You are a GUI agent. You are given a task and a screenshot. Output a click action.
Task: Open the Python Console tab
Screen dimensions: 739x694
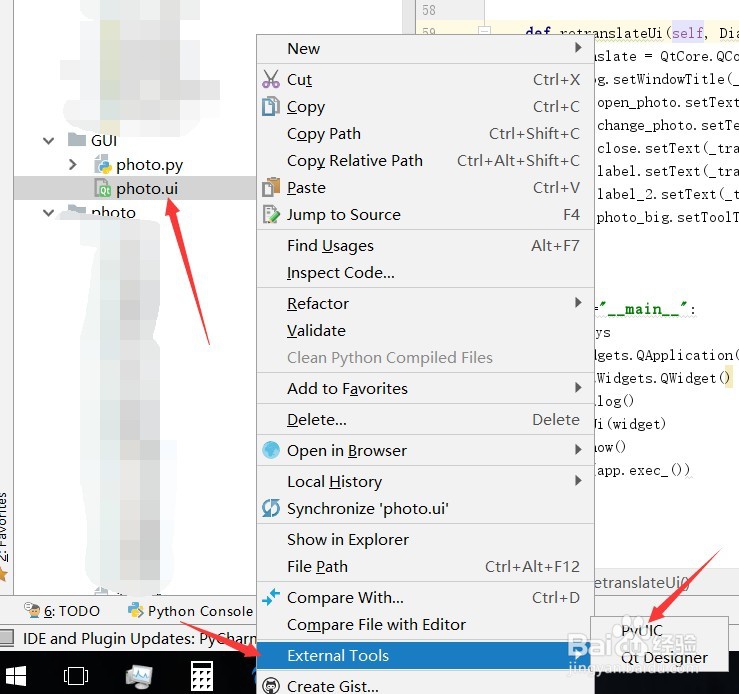(x=190, y=611)
